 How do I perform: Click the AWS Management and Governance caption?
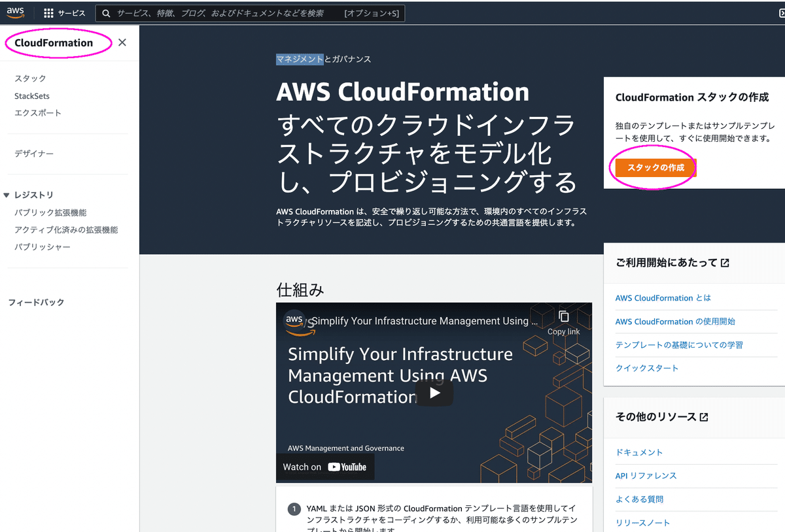coord(346,448)
